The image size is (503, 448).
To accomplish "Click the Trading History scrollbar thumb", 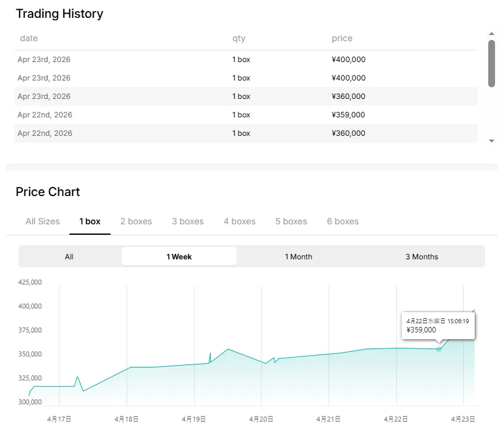I will pos(491,63).
